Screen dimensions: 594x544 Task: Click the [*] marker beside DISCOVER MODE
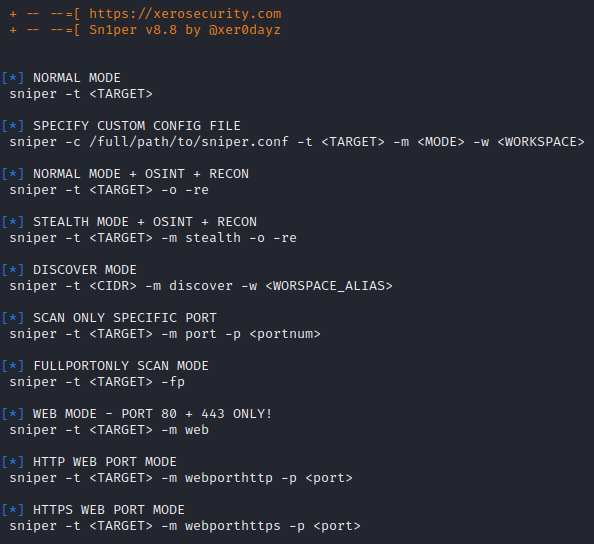(13, 270)
